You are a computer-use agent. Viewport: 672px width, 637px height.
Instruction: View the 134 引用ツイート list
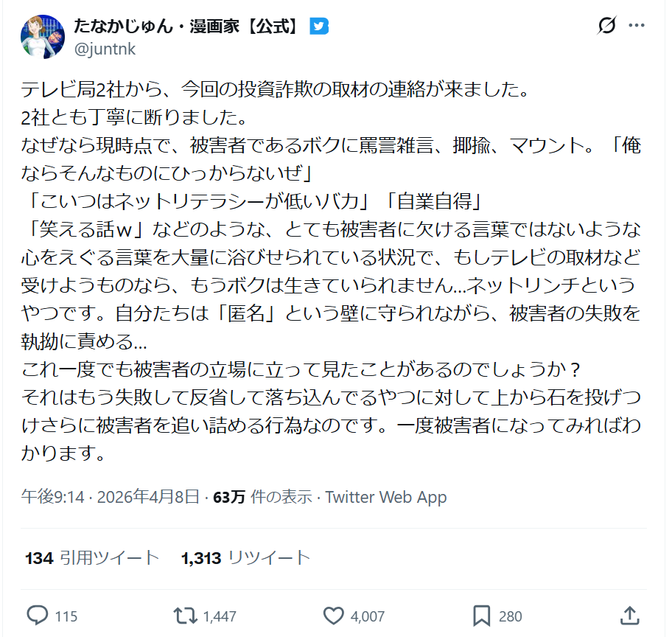(92, 558)
